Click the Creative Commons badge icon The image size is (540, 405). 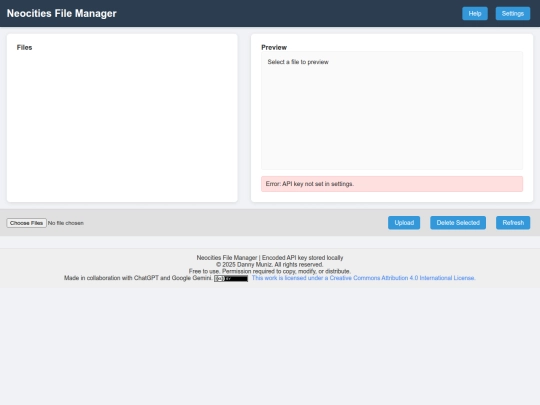click(x=231, y=278)
